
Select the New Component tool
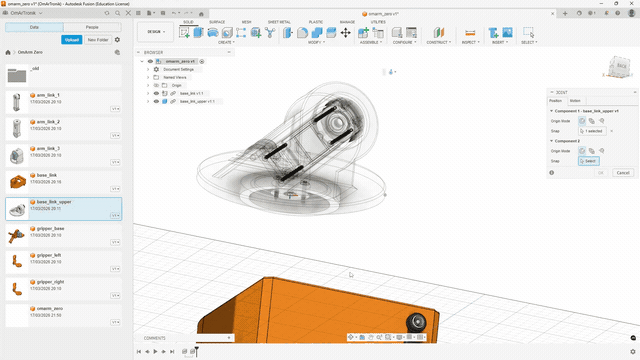tap(363, 33)
